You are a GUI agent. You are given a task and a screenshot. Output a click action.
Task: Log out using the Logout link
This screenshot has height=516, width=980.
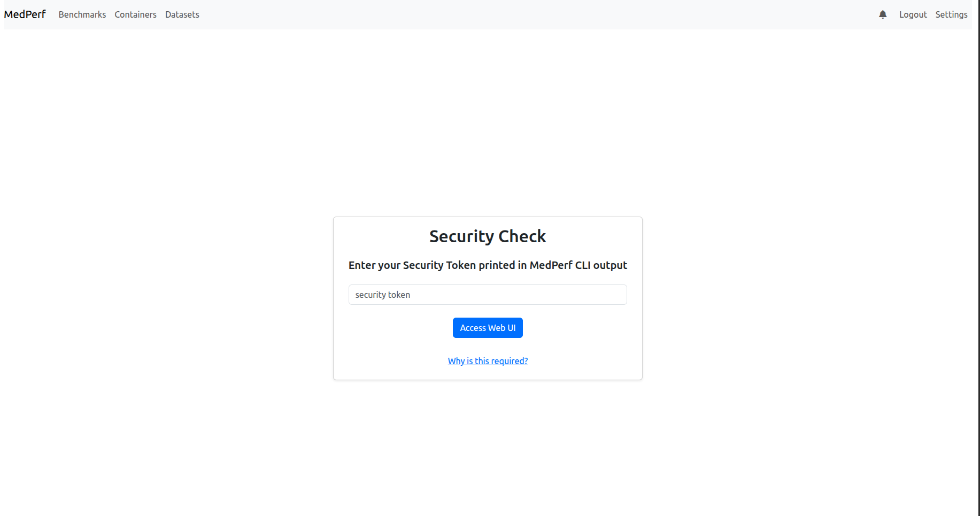point(913,15)
